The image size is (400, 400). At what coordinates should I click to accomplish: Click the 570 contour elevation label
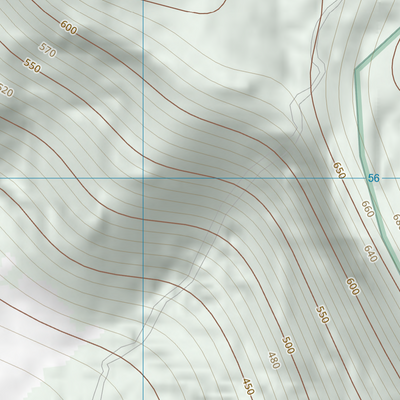(48, 50)
